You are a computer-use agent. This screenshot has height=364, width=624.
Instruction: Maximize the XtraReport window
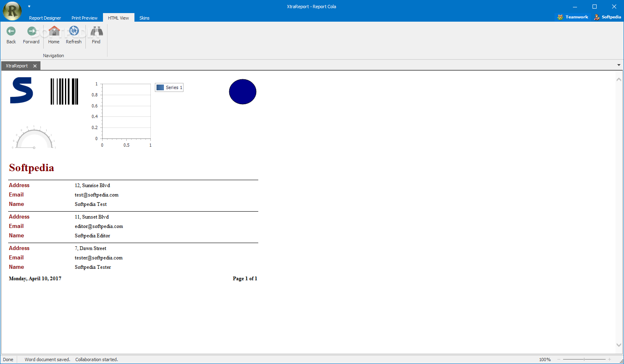click(x=595, y=7)
